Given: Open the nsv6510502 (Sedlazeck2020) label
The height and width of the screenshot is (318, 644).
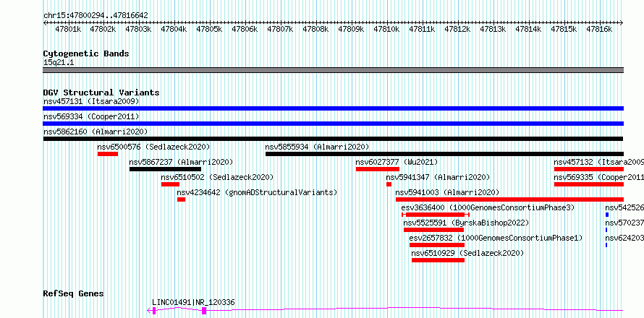Looking at the screenshot, I should click(x=217, y=177).
